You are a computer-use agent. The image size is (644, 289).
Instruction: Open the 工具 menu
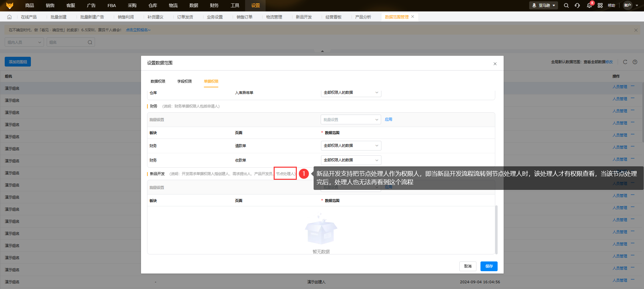[x=235, y=5]
